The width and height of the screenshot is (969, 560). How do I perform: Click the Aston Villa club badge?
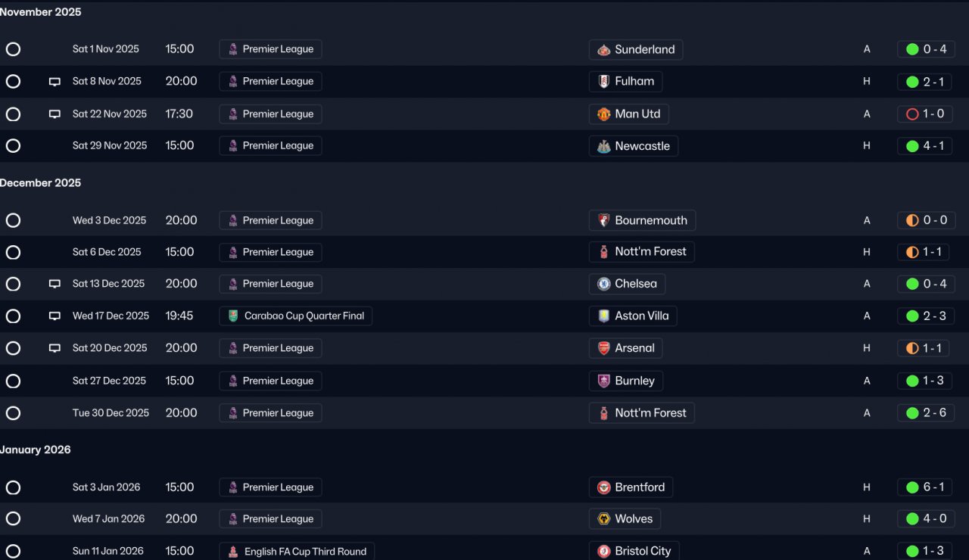coord(603,316)
